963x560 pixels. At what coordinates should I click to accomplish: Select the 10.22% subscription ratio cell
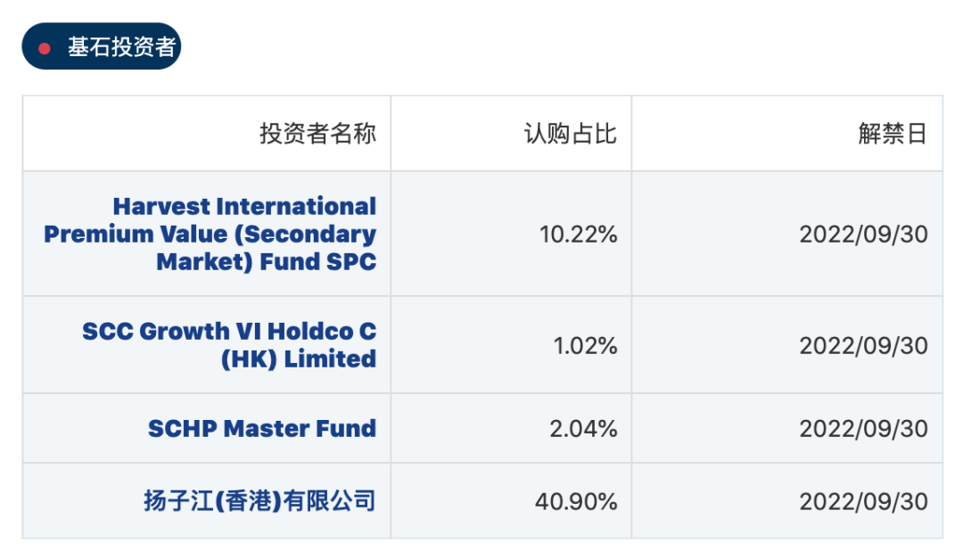point(578,235)
